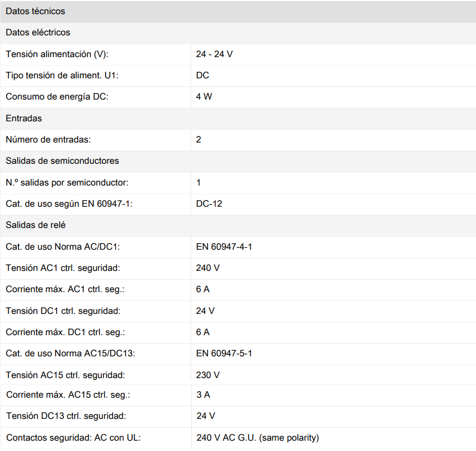The width and height of the screenshot is (476, 451).
Task: Click the "240 V AC G.U. (same polarity)" value
Action: click(258, 438)
